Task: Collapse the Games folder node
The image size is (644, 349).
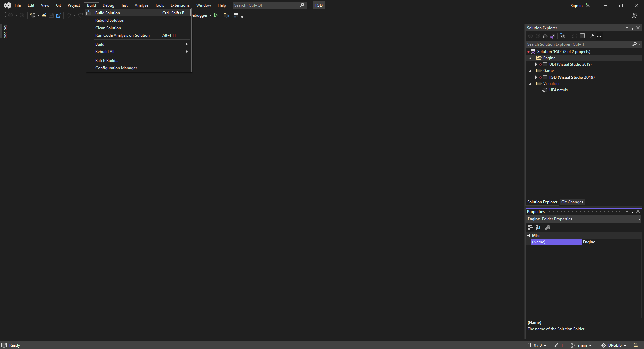Action: pos(530,71)
